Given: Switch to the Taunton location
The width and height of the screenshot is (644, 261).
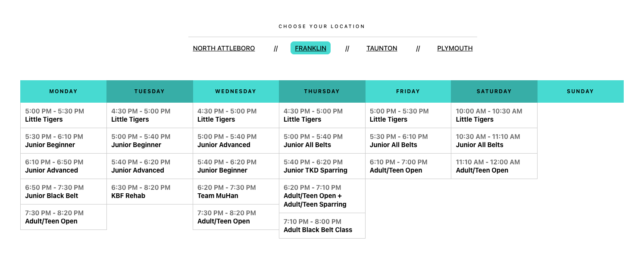Looking at the screenshot, I should (381, 48).
